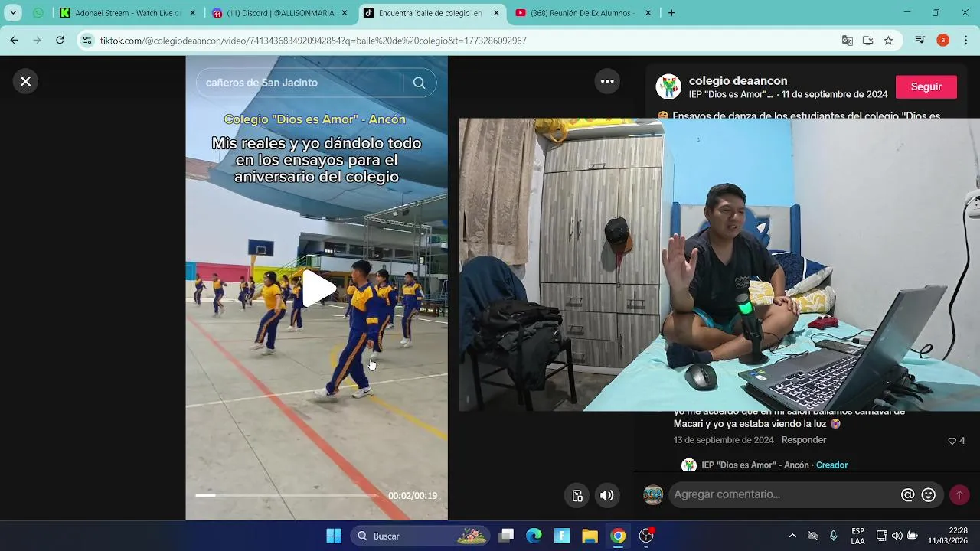Image resolution: width=980 pixels, height=551 pixels.
Task: Post comment with the red arrow button
Action: click(x=959, y=495)
